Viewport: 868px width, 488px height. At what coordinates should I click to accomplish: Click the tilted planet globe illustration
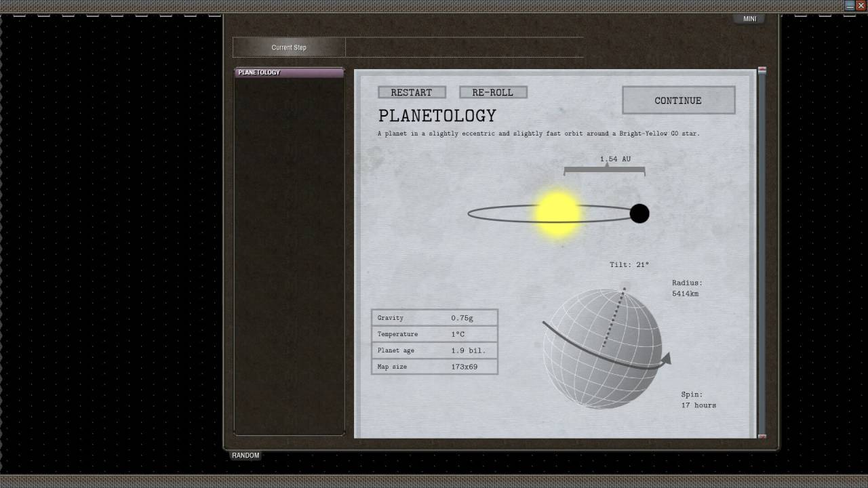[602, 348]
